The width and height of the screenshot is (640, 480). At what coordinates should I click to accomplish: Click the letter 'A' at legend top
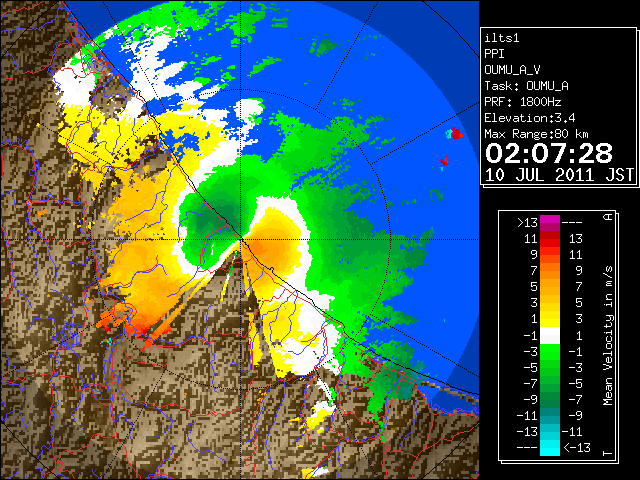click(x=608, y=217)
